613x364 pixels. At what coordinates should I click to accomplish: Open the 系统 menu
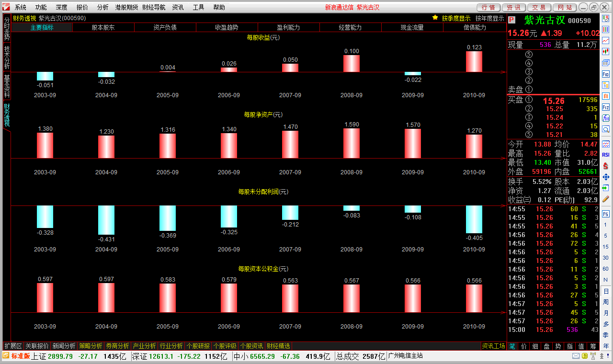coord(21,7)
